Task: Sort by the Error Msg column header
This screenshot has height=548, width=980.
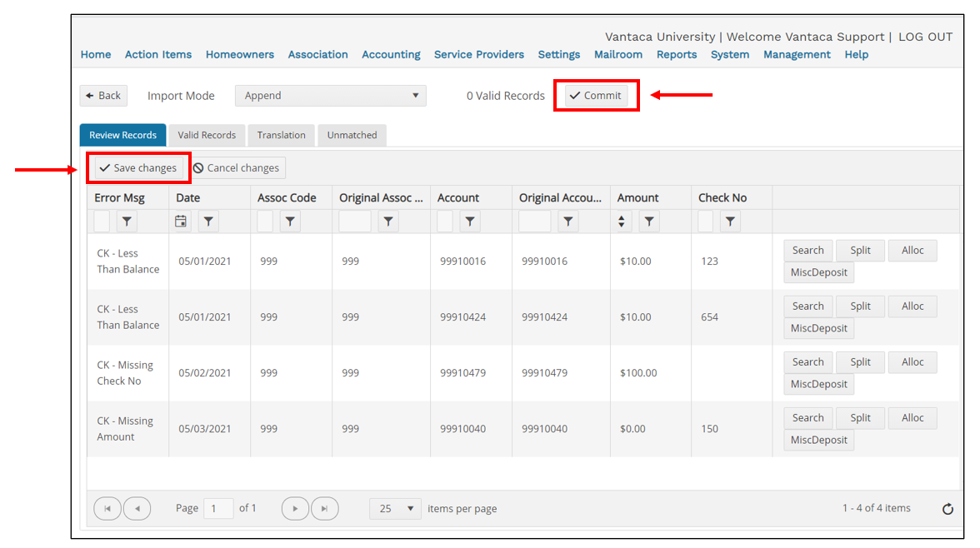Action: coord(119,198)
